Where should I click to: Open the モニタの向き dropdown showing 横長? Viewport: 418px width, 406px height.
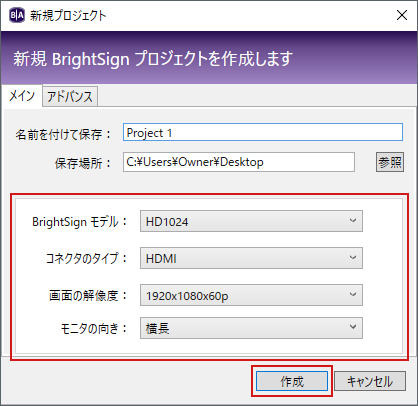[251, 328]
